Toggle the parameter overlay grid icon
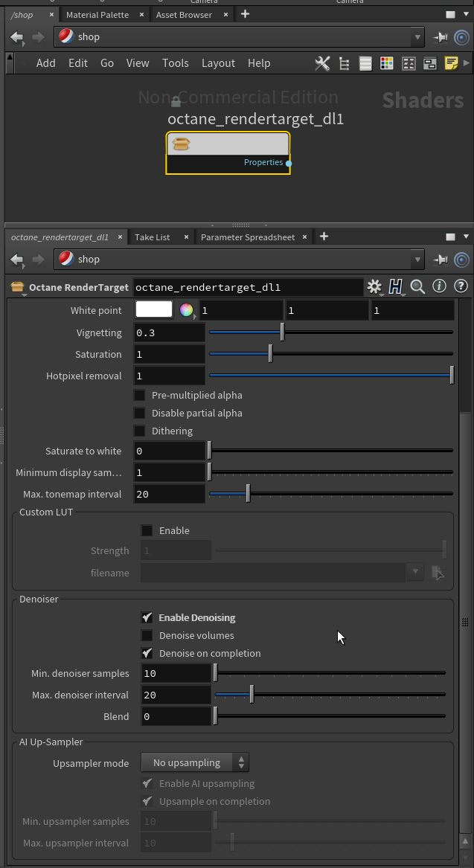The image size is (474, 868). 409,64
